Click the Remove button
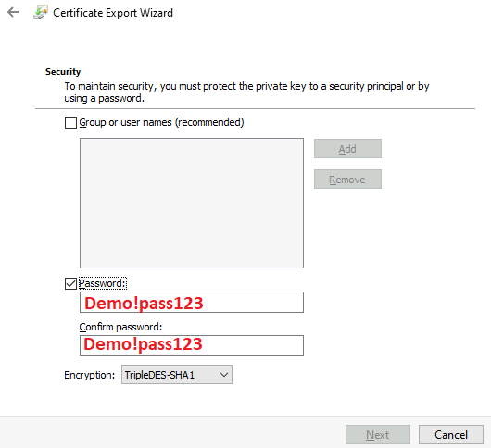This screenshot has width=491, height=448. point(347,180)
